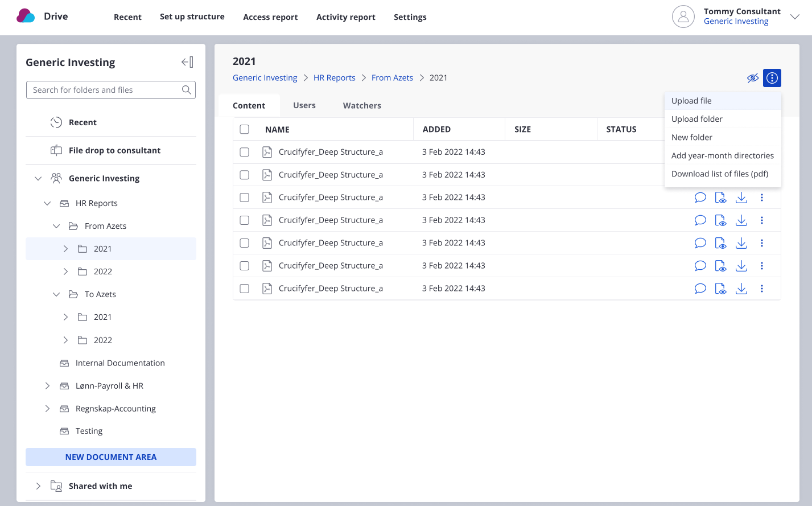Open comments for the last file row

(700, 289)
